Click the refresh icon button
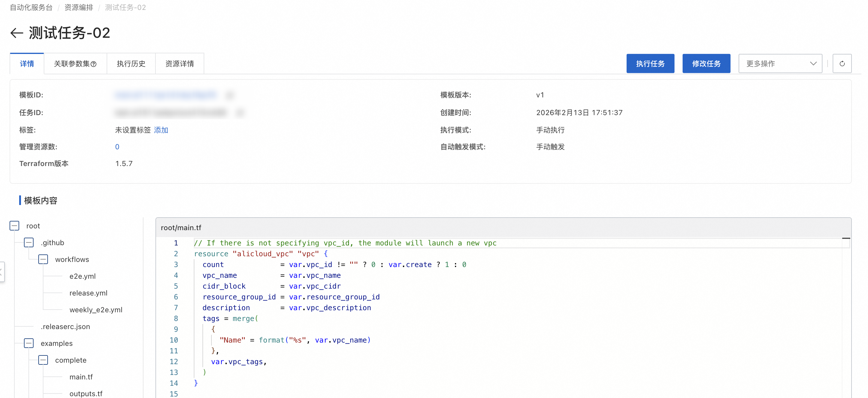This screenshot has width=868, height=398. [842, 64]
